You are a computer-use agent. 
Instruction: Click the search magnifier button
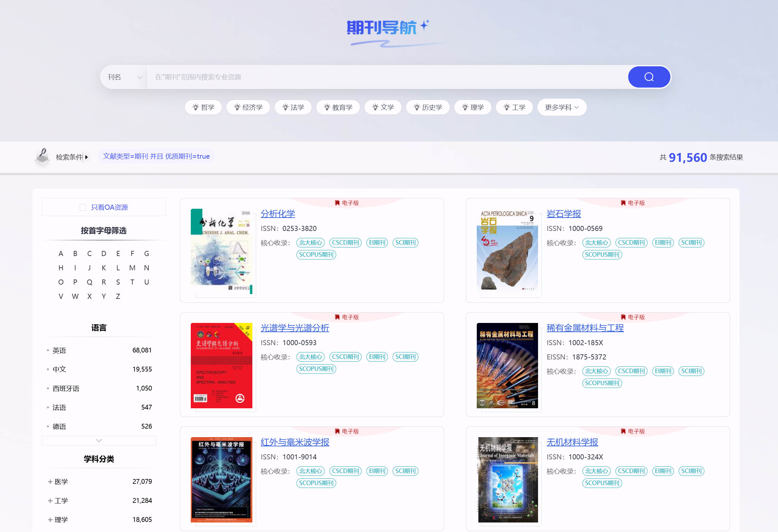point(649,77)
